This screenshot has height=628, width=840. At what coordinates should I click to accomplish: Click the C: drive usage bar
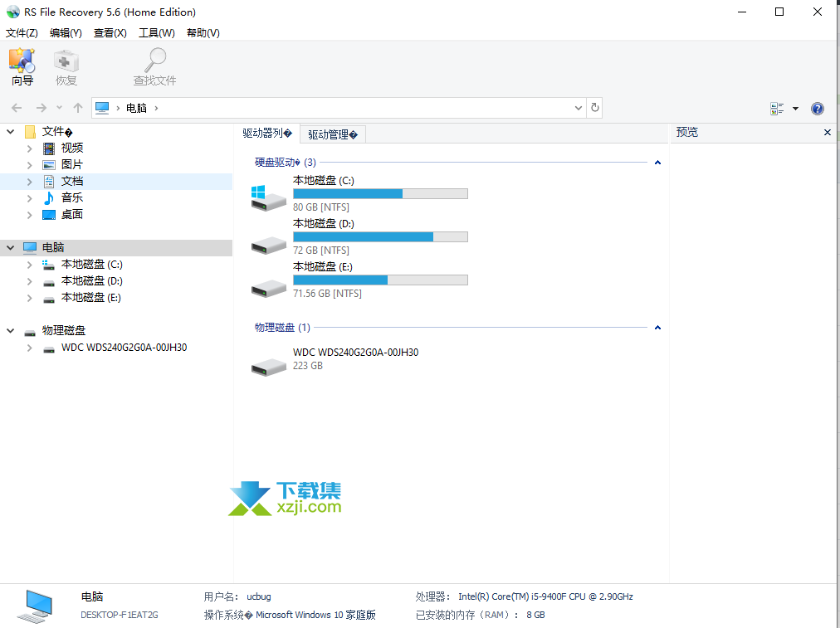[380, 194]
